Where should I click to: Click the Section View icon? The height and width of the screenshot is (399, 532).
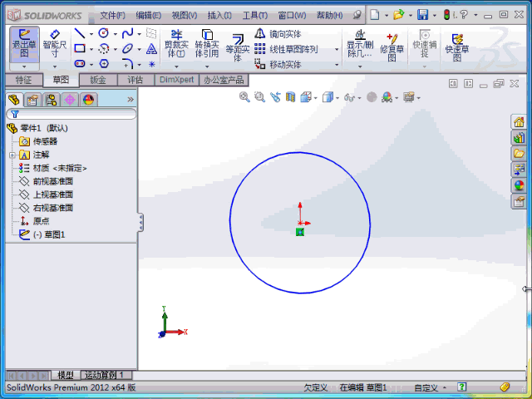coord(290,97)
